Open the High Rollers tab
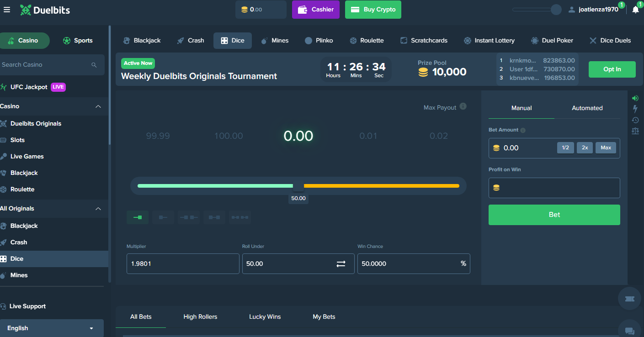 [x=200, y=317]
